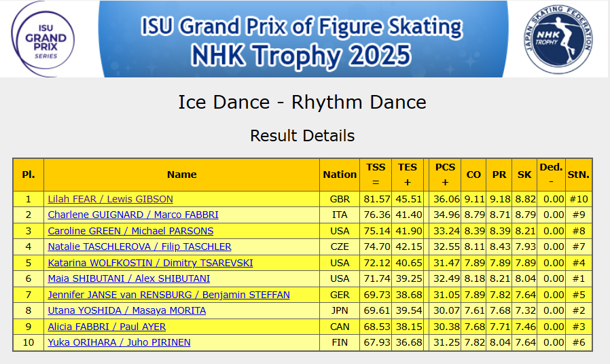Viewport: 610px width, 364px height.
Task: Click the Nation column header
Action: click(x=340, y=175)
